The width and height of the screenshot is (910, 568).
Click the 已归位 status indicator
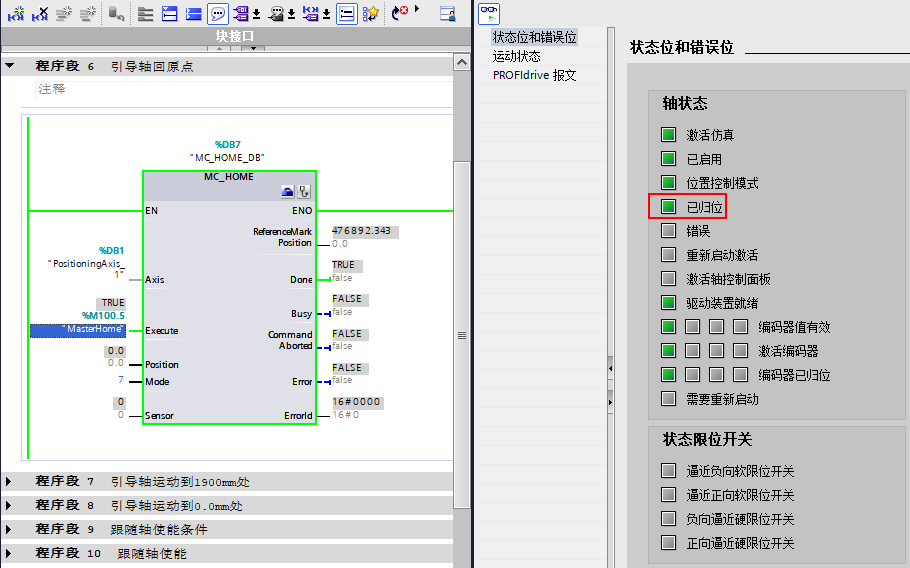point(669,207)
